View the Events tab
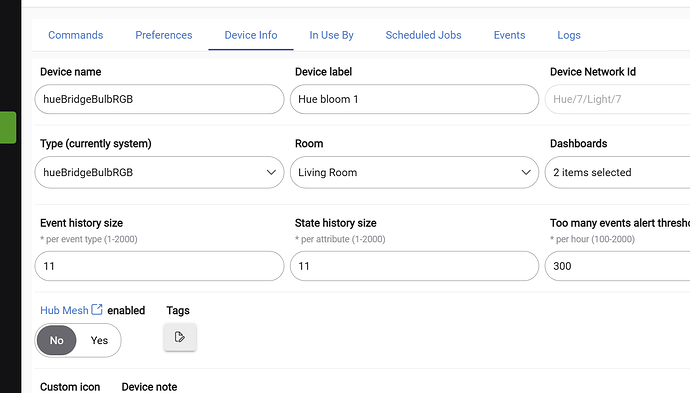The height and width of the screenshot is (393, 690). (x=509, y=35)
